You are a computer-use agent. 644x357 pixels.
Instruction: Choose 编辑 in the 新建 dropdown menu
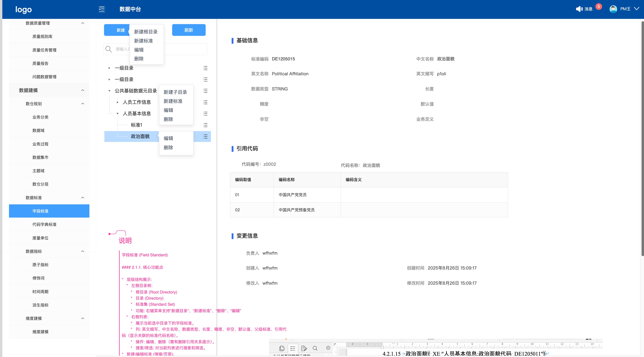pos(139,50)
